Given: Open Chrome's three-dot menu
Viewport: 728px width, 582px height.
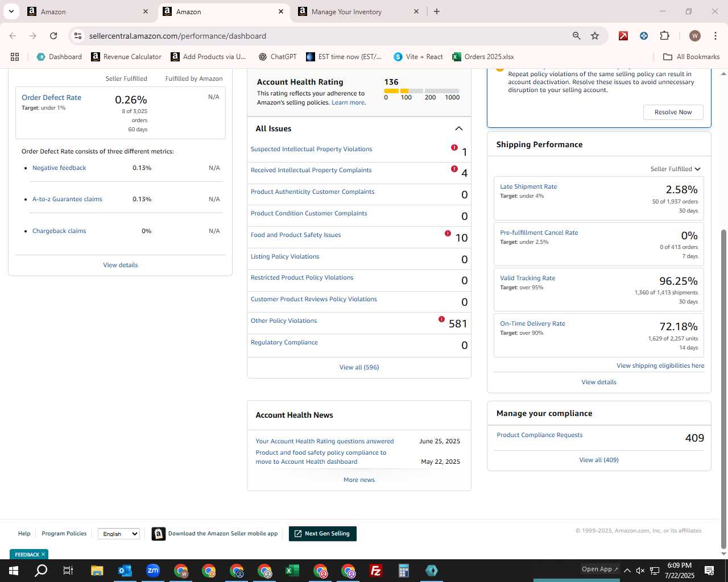Looking at the screenshot, I should [715, 36].
